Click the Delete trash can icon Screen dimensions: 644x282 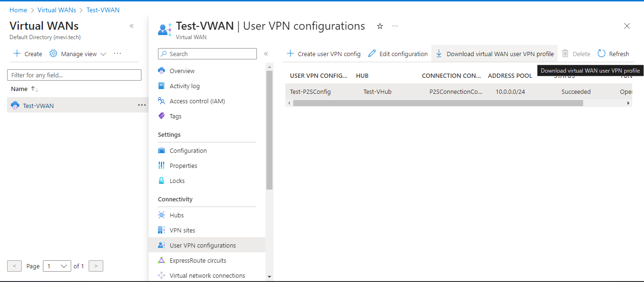[x=565, y=54]
